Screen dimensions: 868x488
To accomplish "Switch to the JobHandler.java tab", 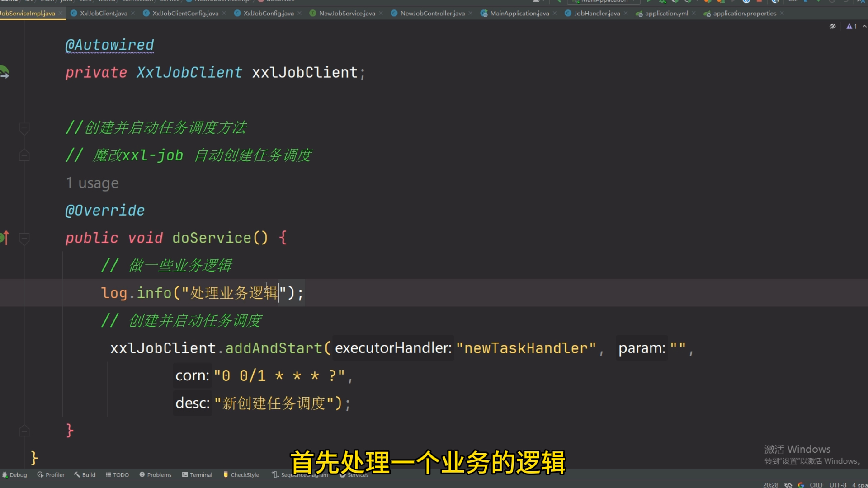I will point(597,13).
